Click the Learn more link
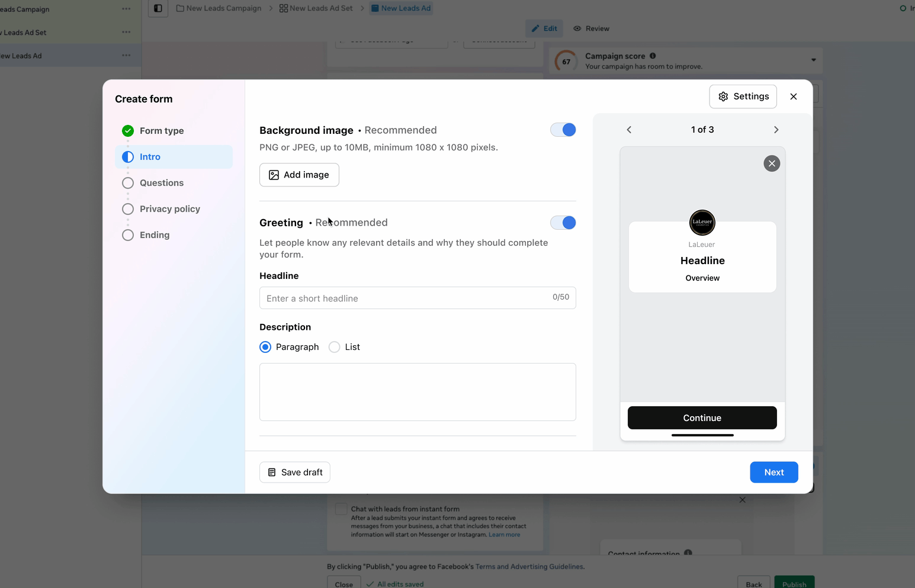Viewport: 915px width, 588px height. 504,535
